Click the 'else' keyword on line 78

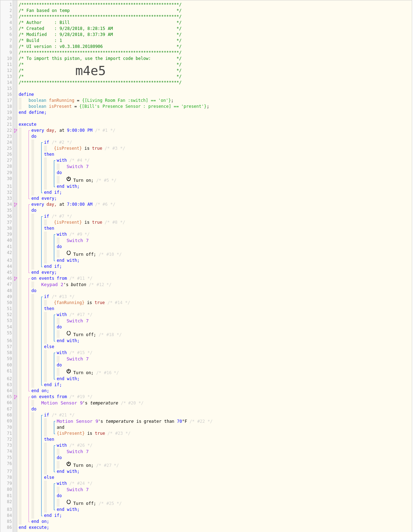click(x=49, y=477)
